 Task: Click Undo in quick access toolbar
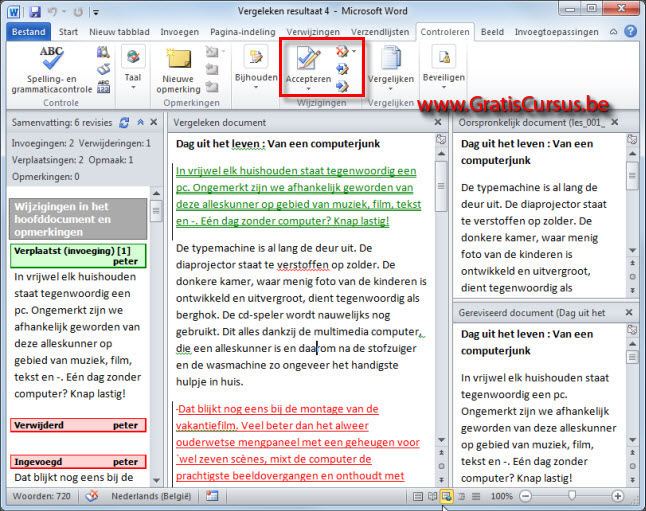point(52,12)
